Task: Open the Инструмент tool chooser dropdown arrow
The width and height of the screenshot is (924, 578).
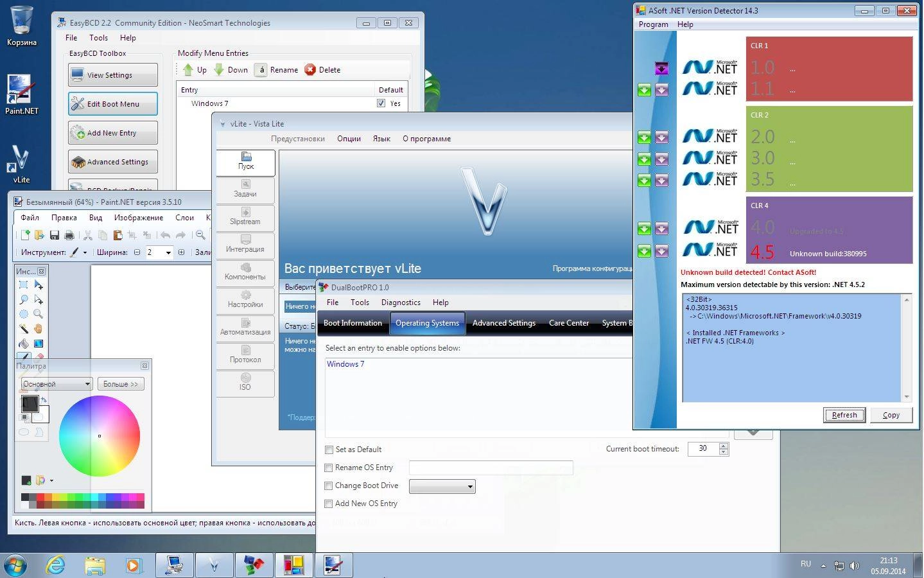Action: [x=85, y=252]
